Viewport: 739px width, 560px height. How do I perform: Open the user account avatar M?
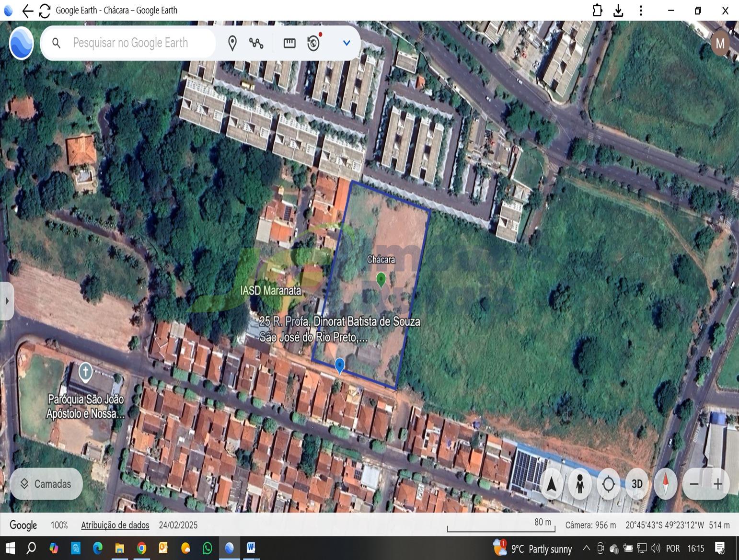pyautogui.click(x=719, y=44)
